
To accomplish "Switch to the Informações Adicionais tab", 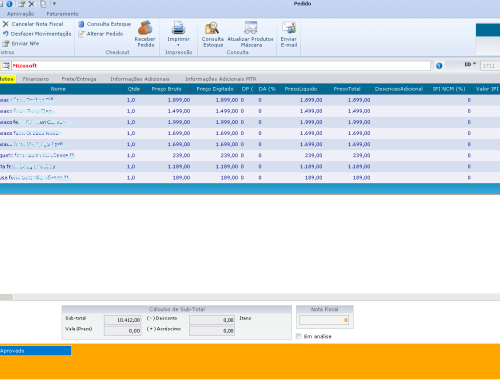I will pos(140,79).
